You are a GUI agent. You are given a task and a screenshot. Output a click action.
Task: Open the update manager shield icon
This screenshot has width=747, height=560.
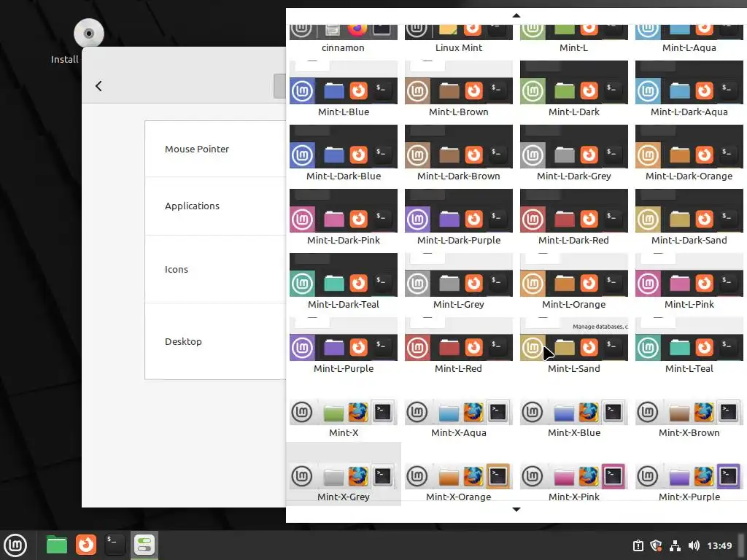656,545
